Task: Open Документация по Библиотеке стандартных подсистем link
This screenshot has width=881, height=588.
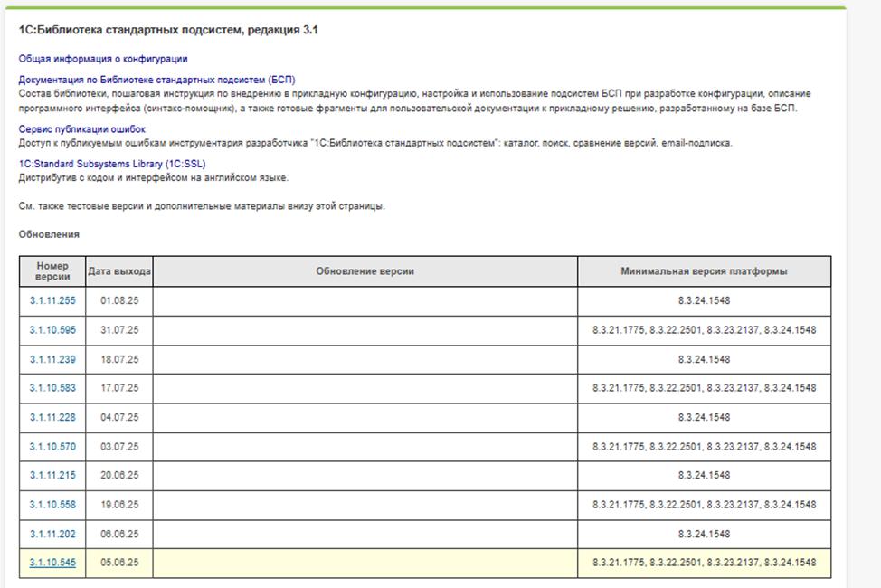Action: coord(156,80)
